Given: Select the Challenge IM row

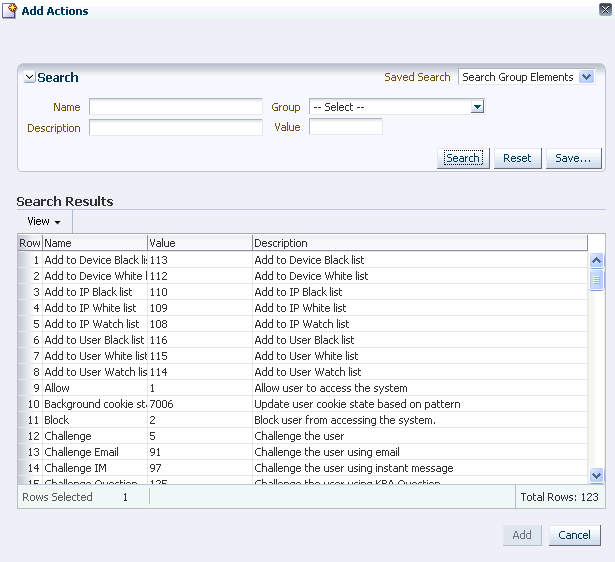Looking at the screenshot, I should pos(302,468).
